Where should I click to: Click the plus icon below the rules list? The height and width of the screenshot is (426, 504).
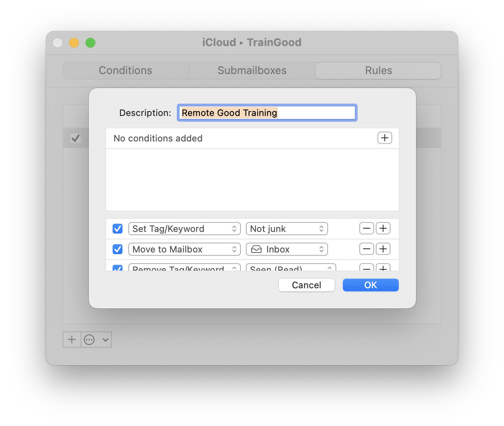pos(72,340)
